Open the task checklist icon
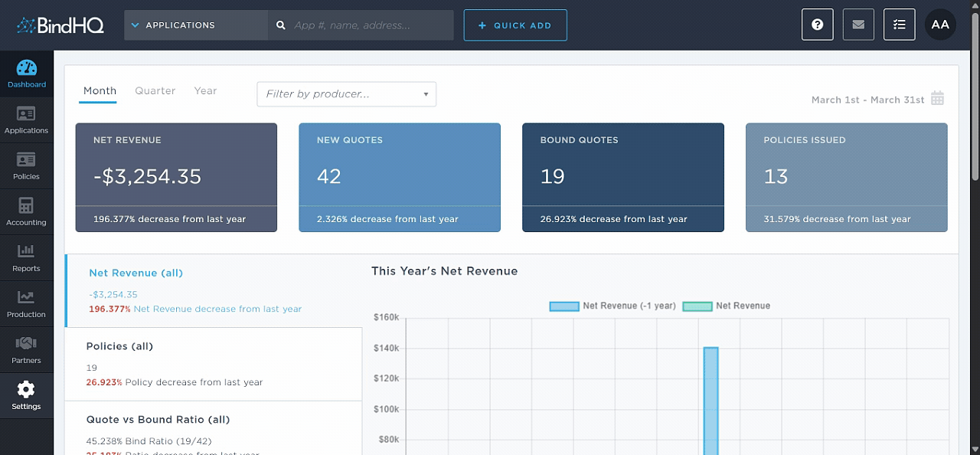Viewport: 980px width, 455px height. (900, 25)
